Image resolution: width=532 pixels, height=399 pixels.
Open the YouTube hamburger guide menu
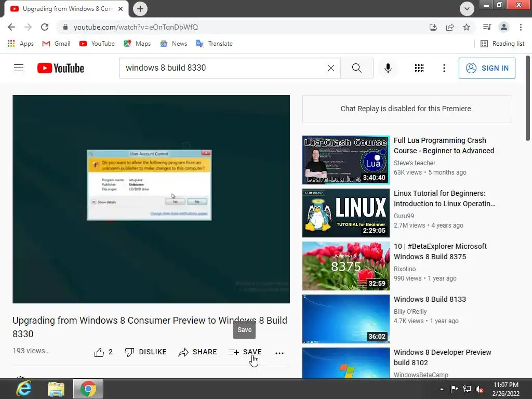(x=19, y=68)
